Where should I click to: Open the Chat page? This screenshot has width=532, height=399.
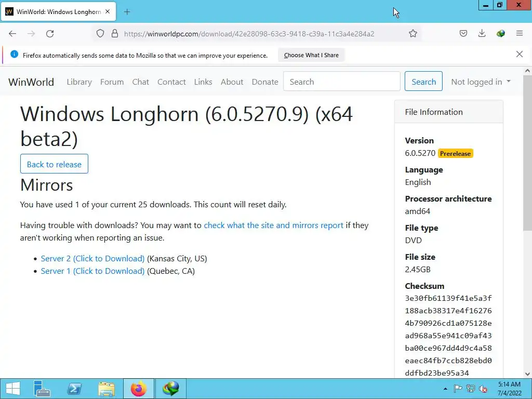click(140, 82)
